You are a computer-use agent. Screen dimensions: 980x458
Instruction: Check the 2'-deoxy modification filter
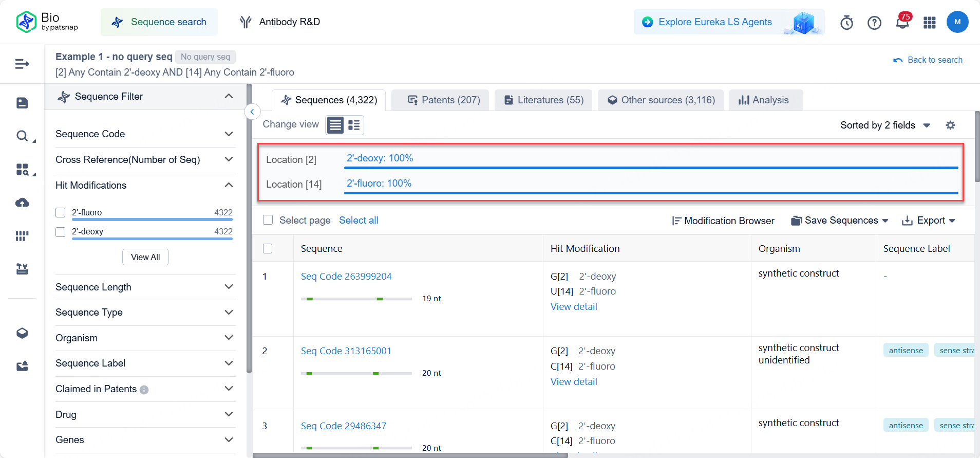tap(61, 232)
